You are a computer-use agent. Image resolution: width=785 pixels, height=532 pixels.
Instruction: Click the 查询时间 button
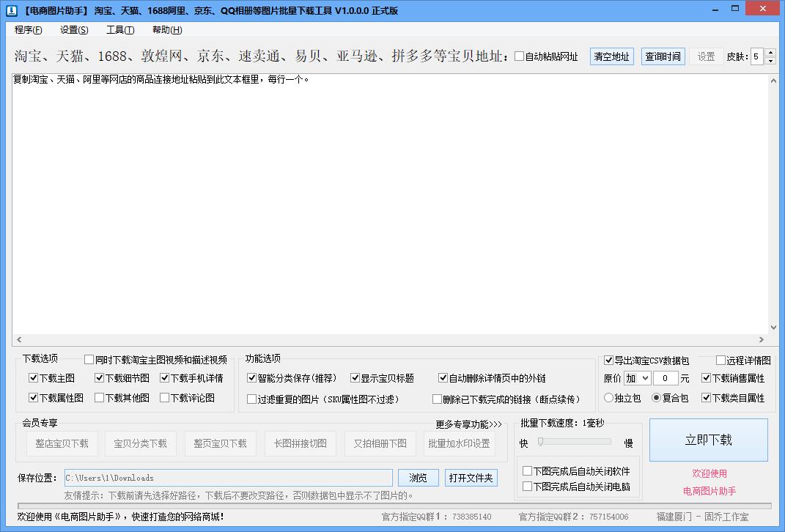(x=663, y=56)
